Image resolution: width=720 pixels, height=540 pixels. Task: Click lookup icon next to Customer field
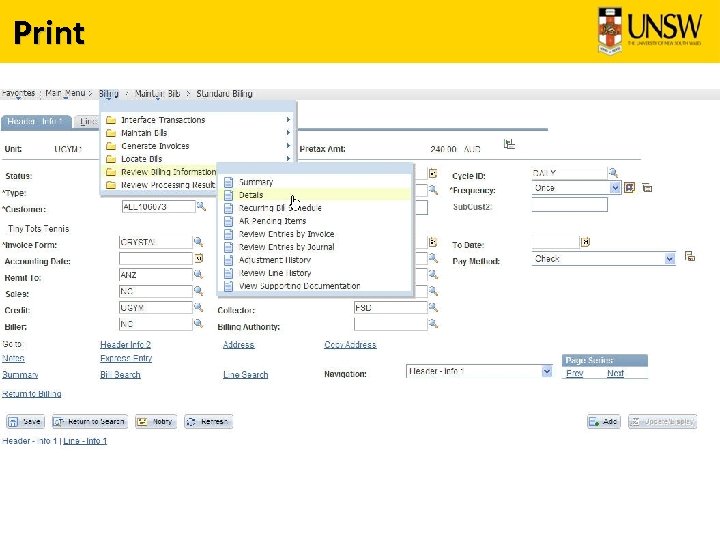(201, 207)
